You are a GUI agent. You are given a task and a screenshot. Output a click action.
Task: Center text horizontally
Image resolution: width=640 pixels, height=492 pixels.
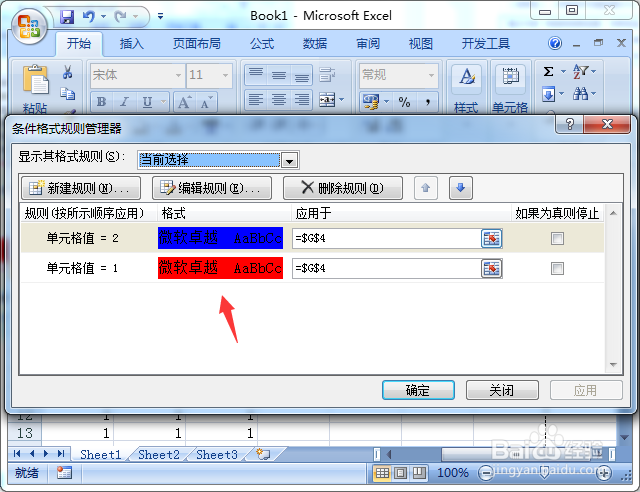[x=279, y=100]
